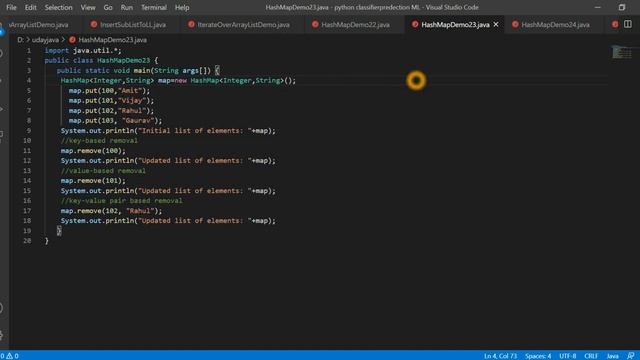This screenshot has width=640, height=360.
Task: Click the line map.remove(100);
Action: pos(93,151)
